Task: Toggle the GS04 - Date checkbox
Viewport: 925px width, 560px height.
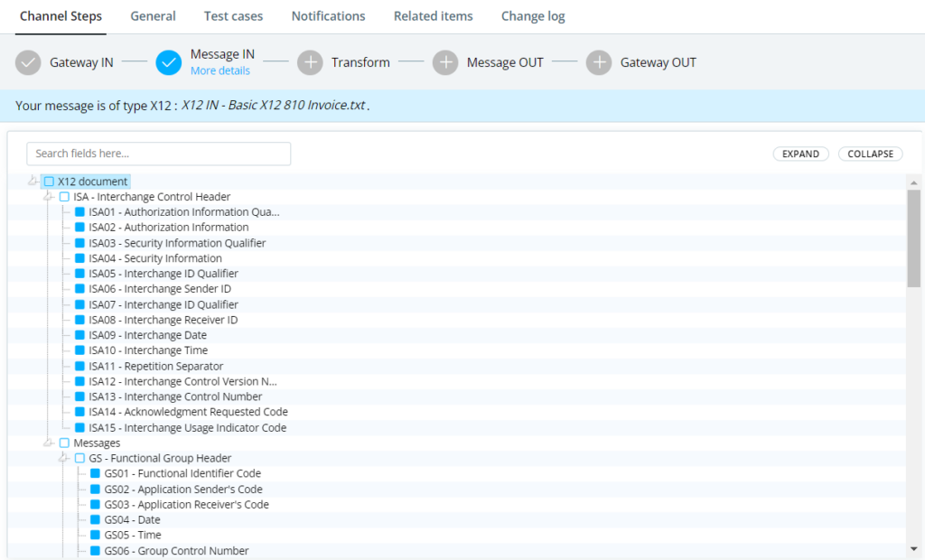Action: [95, 519]
